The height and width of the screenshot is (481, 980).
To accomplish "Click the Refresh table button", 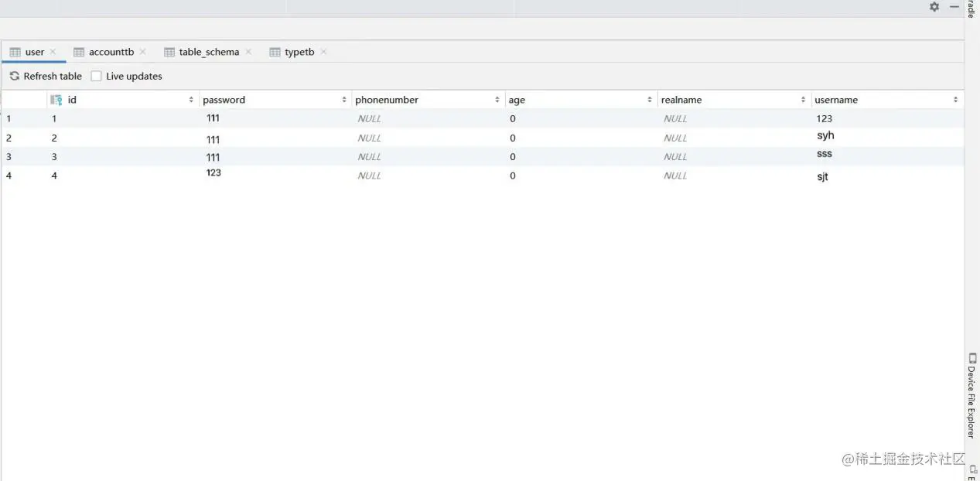I will (46, 76).
